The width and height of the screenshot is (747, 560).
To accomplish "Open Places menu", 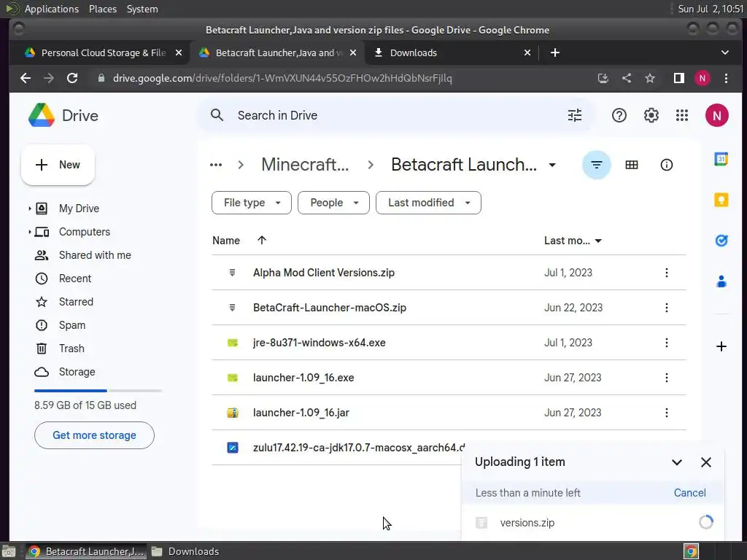I will (102, 9).
